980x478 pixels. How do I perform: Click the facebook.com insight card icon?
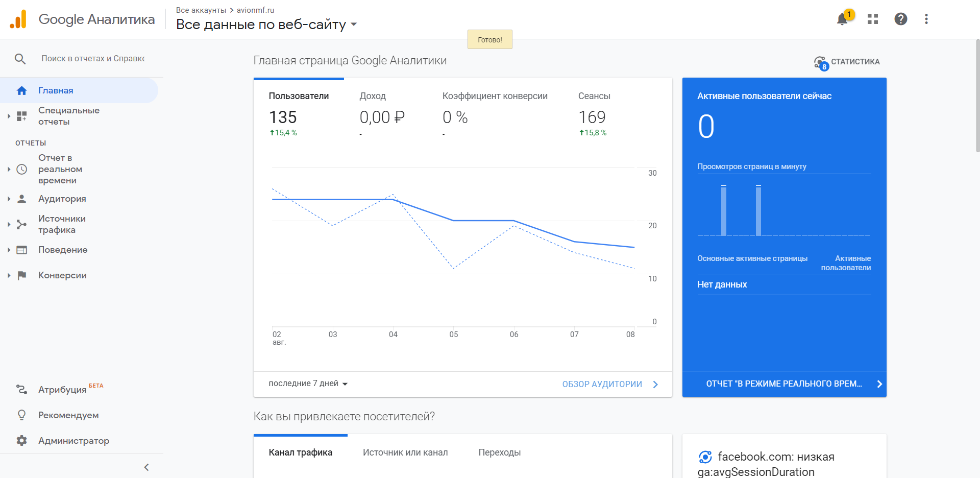tap(705, 457)
